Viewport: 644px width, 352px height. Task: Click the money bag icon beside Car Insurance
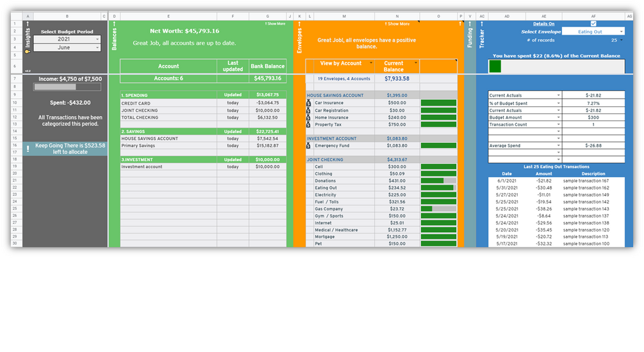[x=308, y=103]
